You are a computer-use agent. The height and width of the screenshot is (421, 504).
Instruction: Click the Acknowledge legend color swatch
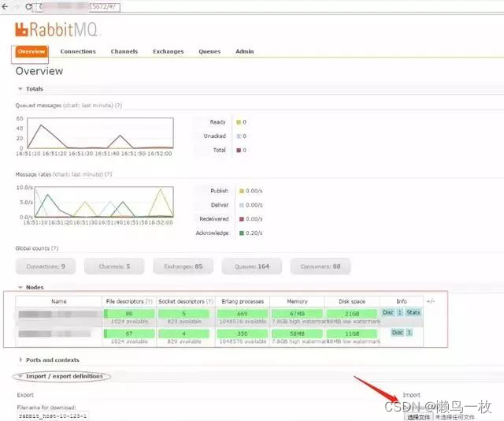pos(242,233)
